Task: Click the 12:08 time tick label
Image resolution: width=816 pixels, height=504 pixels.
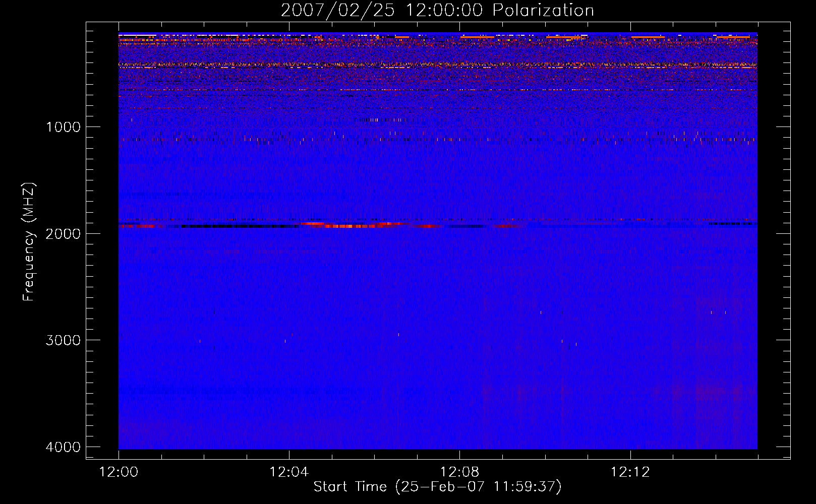Action: (x=459, y=472)
